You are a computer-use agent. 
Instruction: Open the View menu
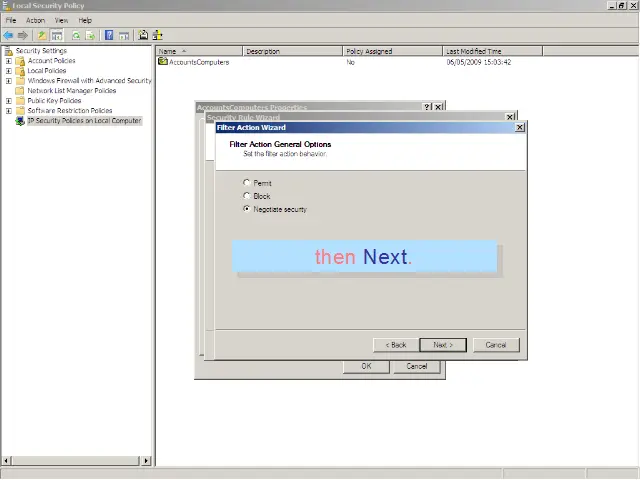(61, 20)
